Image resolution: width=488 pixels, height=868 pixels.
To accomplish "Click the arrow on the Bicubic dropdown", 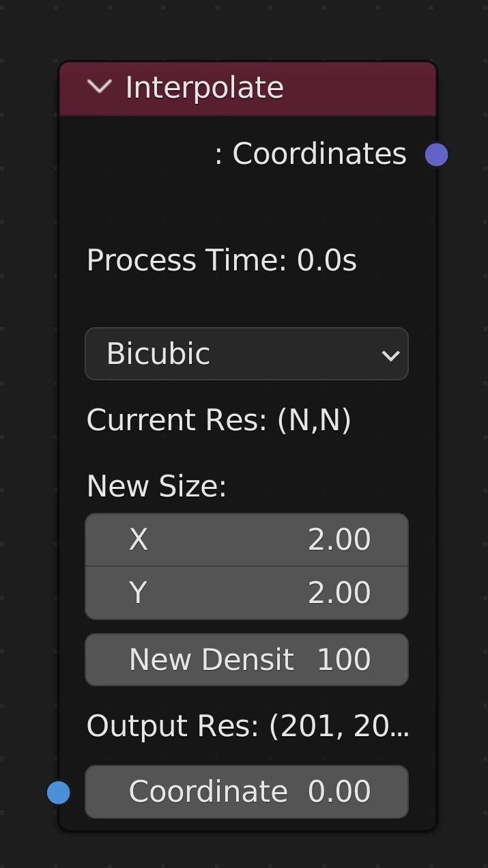I will tap(390, 355).
